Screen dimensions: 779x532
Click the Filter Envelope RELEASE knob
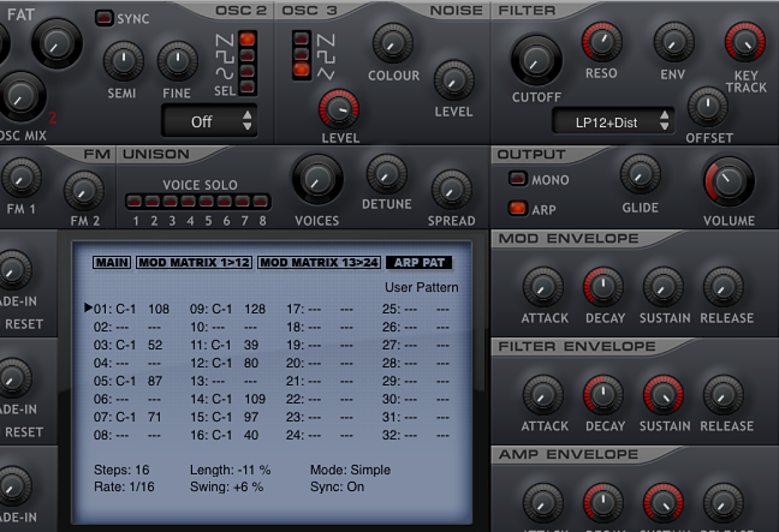[x=723, y=396]
